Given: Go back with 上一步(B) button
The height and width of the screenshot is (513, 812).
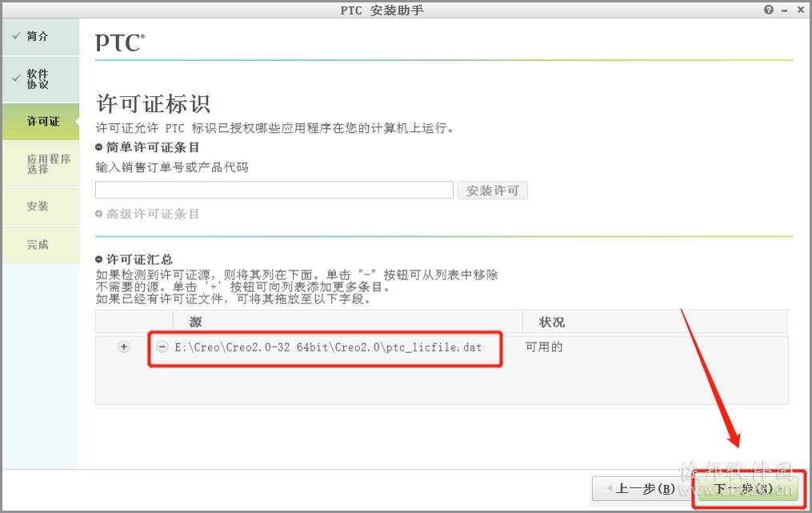Looking at the screenshot, I should coord(642,489).
